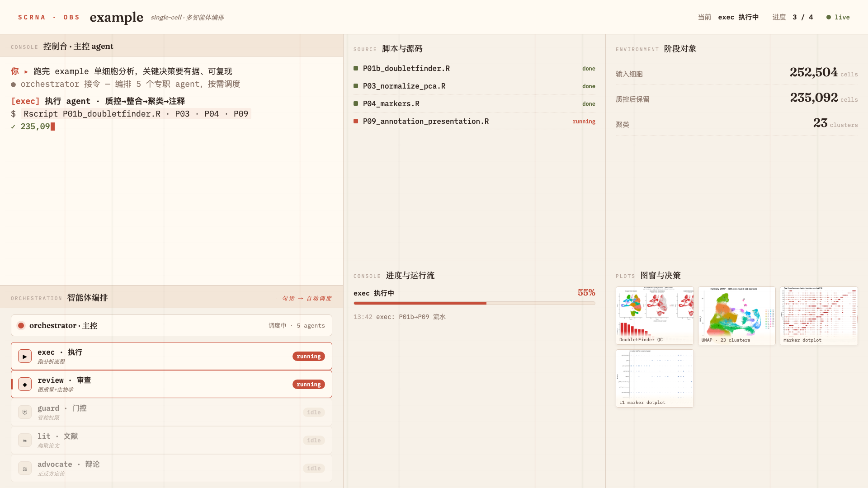
Task: Click the green live indicator dot
Action: (829, 17)
